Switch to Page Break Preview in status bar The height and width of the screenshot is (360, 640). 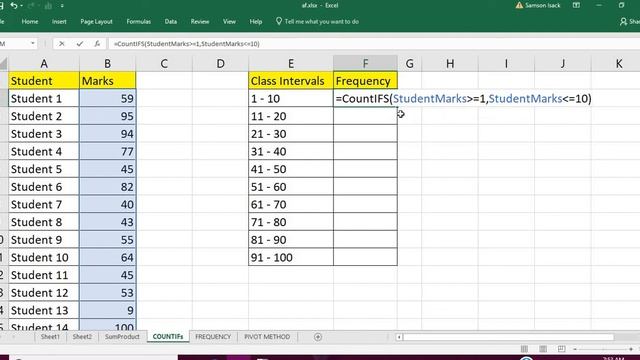click(562, 349)
